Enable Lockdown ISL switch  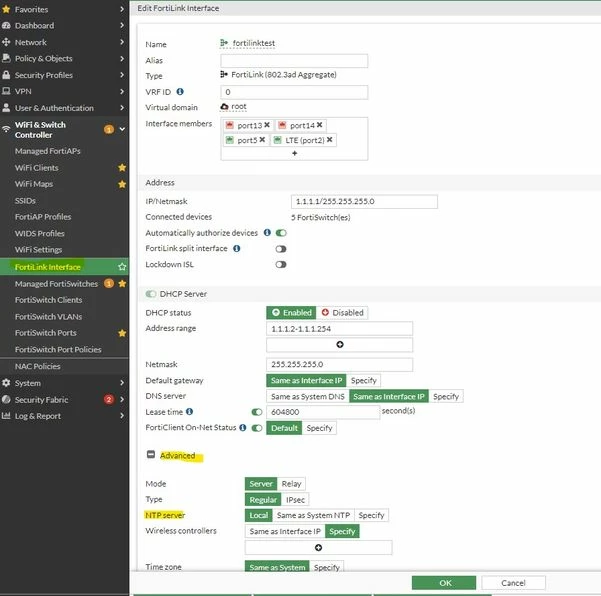281,264
